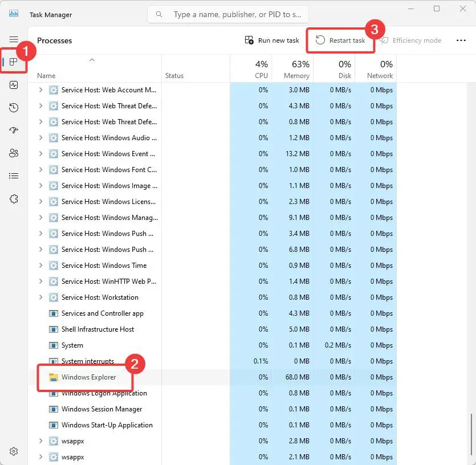Screen dimensions: 476x465
Task: Open the Services page puzzle icon
Action: click(x=14, y=199)
